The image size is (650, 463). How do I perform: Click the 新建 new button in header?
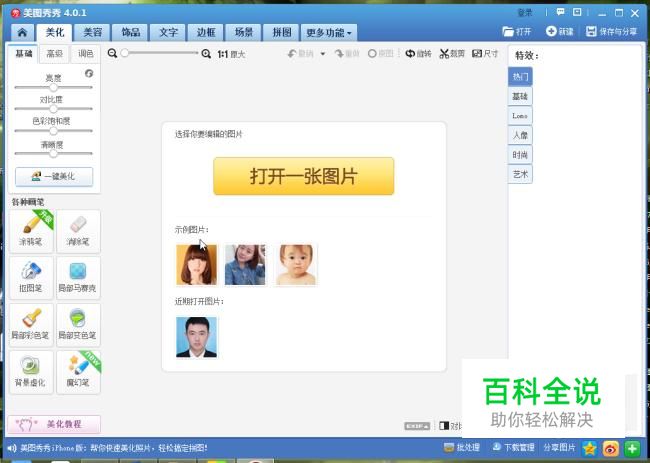pyautogui.click(x=560, y=32)
